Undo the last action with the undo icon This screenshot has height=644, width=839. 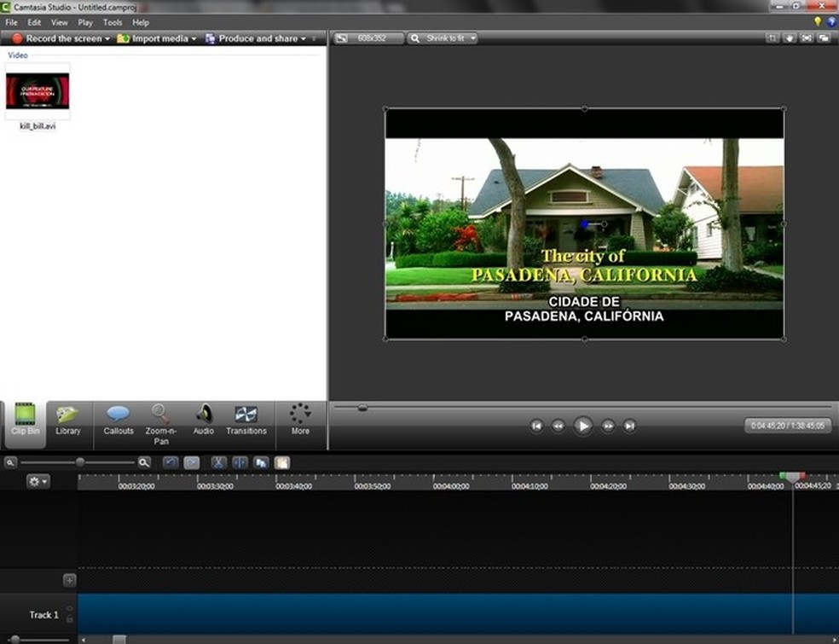click(x=171, y=462)
